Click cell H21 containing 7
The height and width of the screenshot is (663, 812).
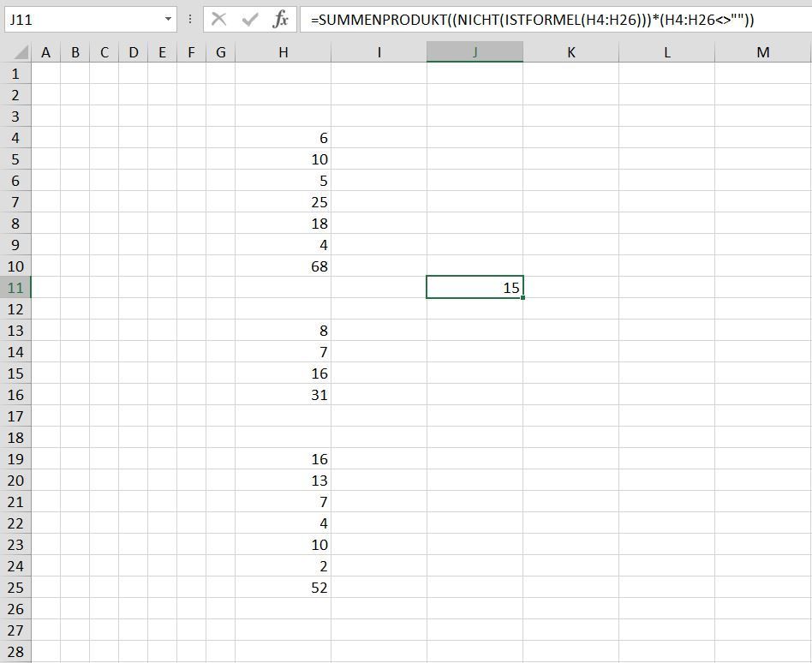[x=284, y=502]
